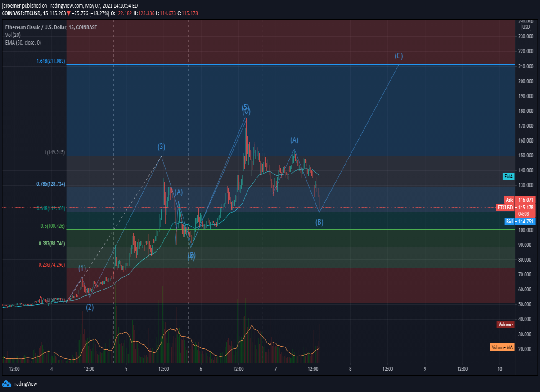Click the 0.618(112.105) Fibonacci level label

(51, 208)
